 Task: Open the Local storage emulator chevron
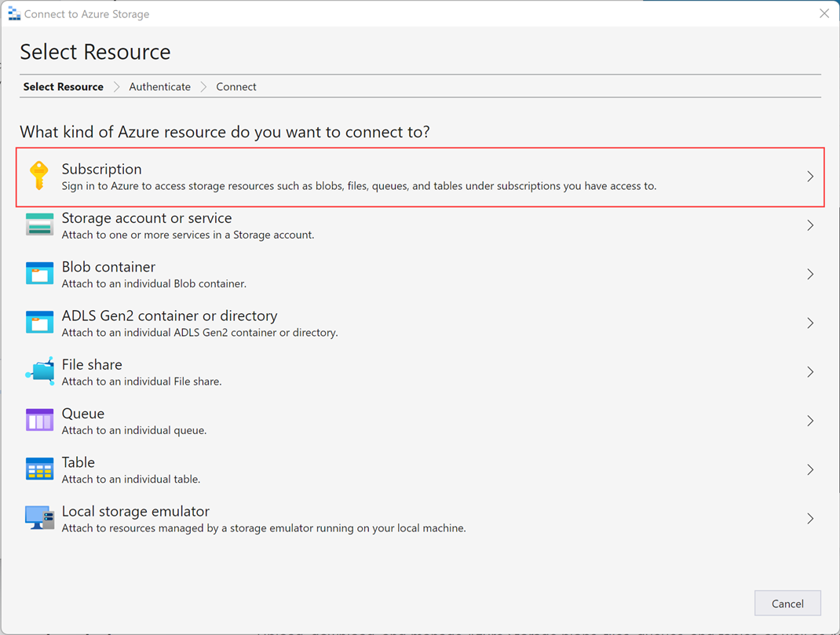810,518
